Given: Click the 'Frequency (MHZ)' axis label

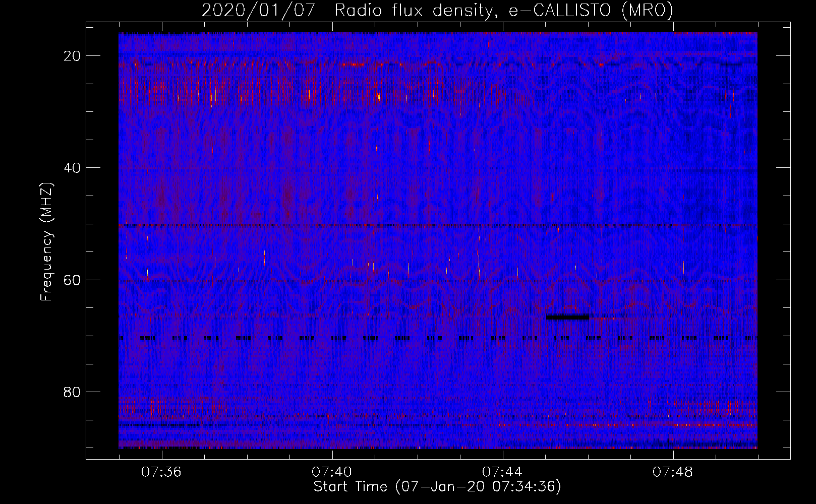Looking at the screenshot, I should click(46, 241).
